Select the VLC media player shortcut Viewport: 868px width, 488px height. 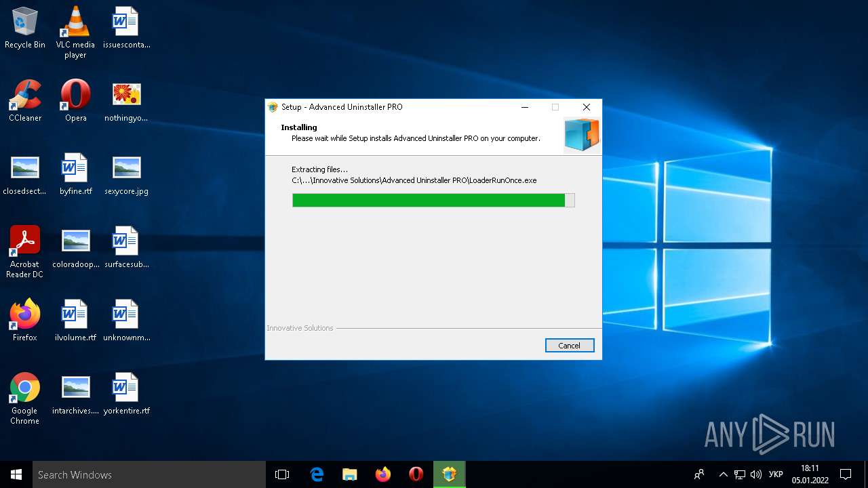[x=75, y=32]
